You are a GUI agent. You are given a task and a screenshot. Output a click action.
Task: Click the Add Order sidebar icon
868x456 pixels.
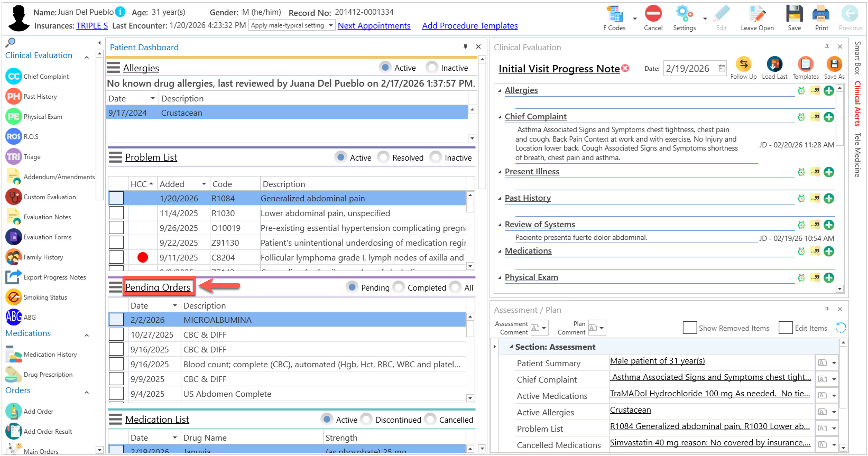pyautogui.click(x=13, y=411)
